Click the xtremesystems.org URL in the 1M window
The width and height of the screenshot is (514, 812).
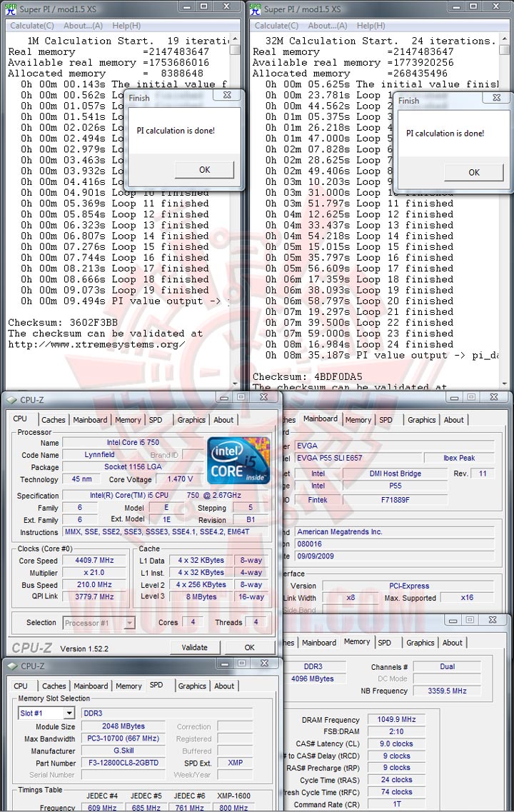(97, 344)
